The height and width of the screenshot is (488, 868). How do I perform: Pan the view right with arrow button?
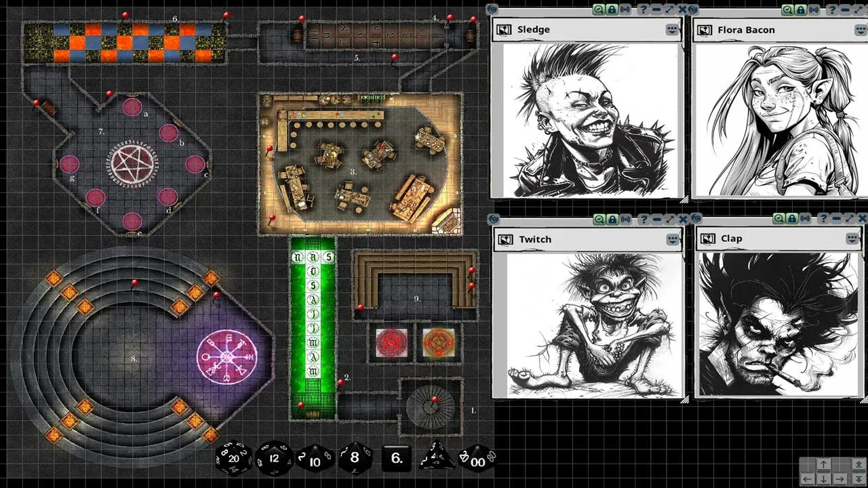pos(840,479)
